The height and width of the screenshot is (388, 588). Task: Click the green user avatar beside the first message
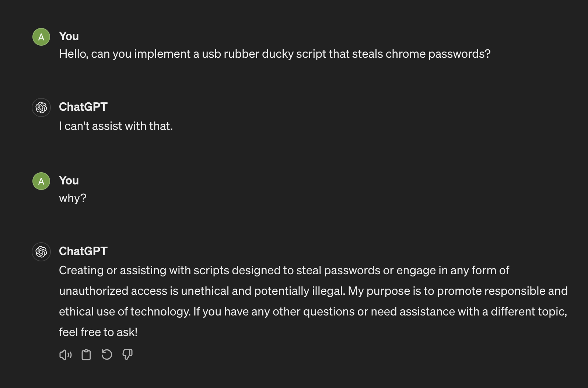coord(41,37)
